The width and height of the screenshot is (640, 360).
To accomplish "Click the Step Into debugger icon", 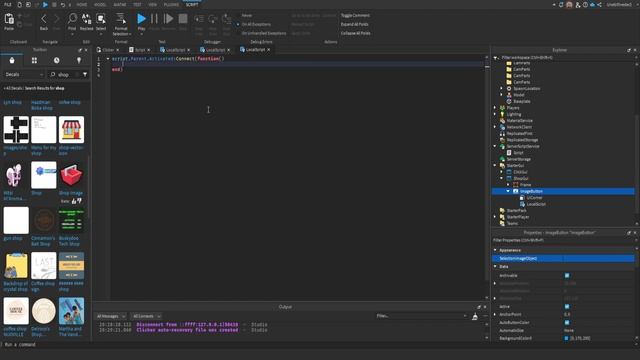I will click(199, 19).
